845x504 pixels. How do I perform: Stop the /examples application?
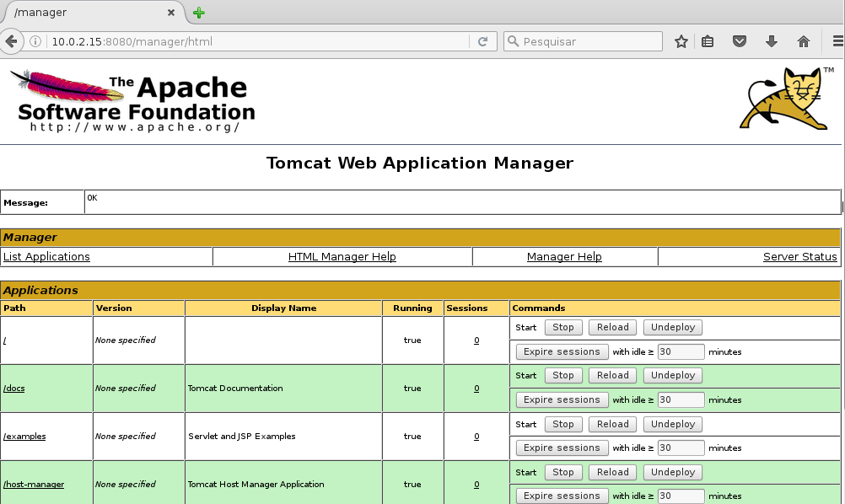coord(563,424)
